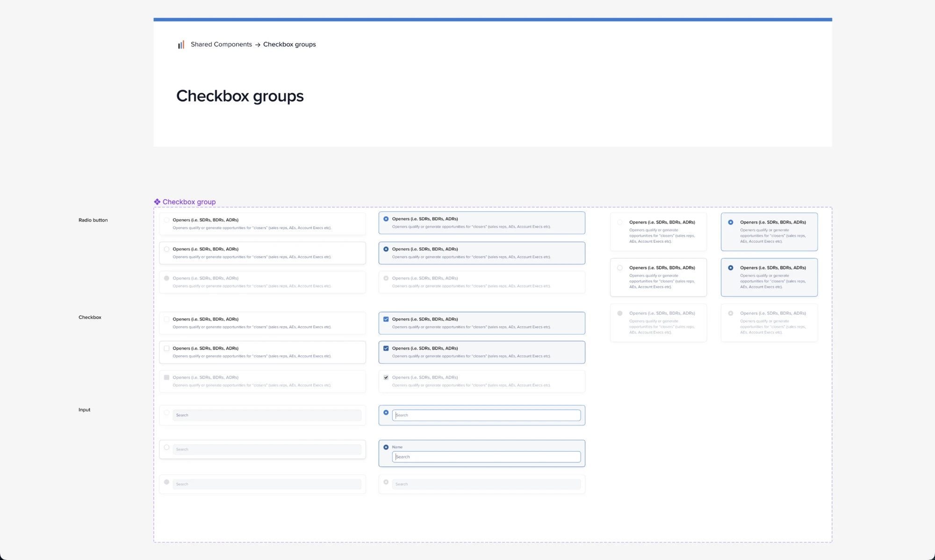Click the Search field under the "Name" label
This screenshot has width=935, height=560.
[486, 457]
